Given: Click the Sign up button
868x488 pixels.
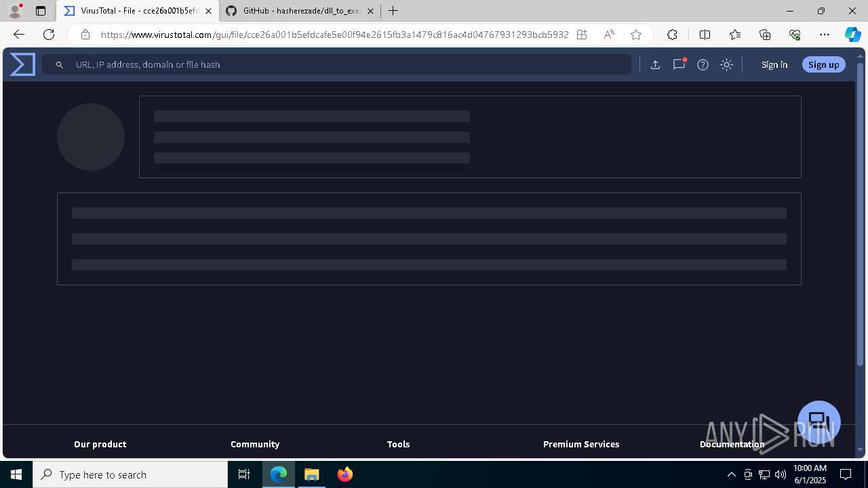Looking at the screenshot, I should [x=824, y=64].
